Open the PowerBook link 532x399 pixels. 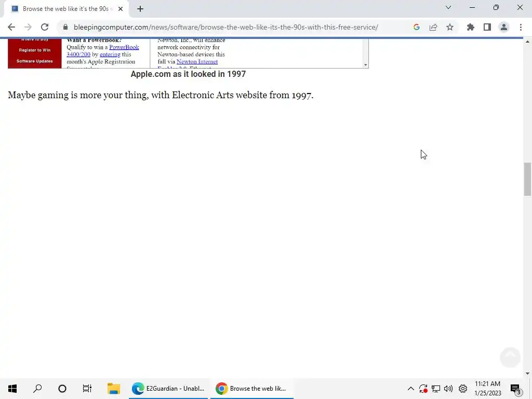pos(124,47)
